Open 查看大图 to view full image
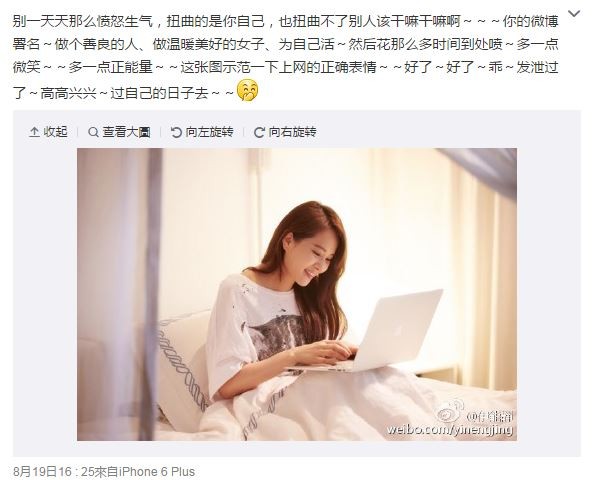Viewport: 593px width, 480px height. coord(126,132)
